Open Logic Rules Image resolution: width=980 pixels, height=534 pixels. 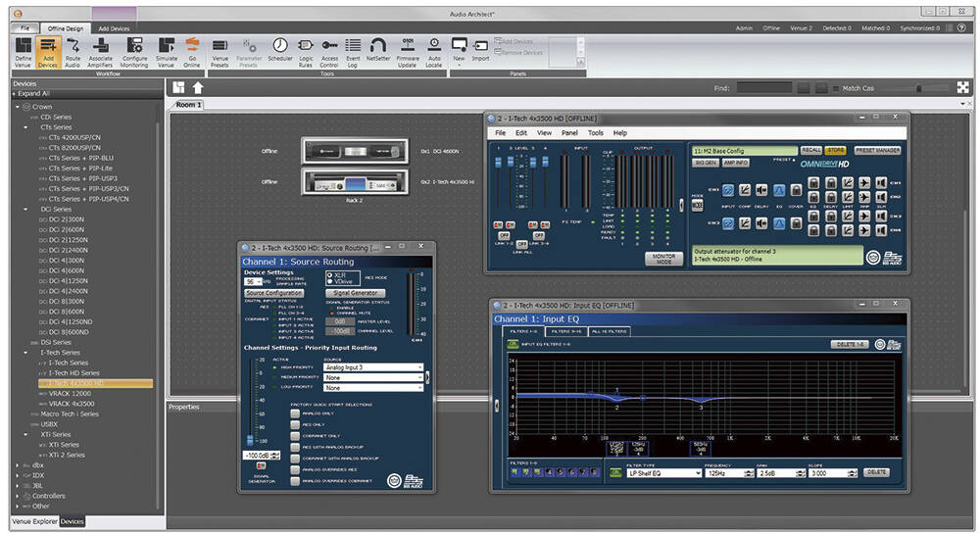click(x=306, y=52)
